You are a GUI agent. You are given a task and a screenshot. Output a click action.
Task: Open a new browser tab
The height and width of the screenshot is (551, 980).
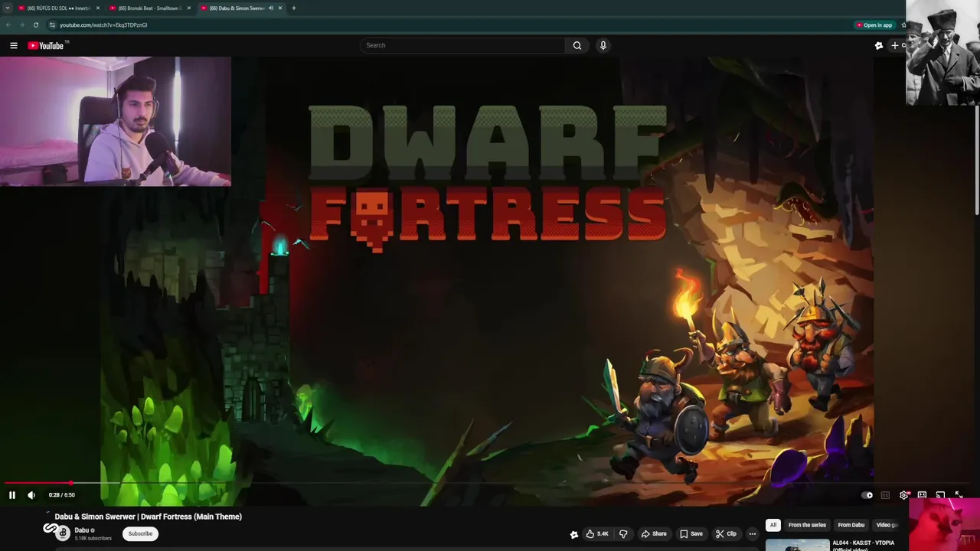point(294,8)
